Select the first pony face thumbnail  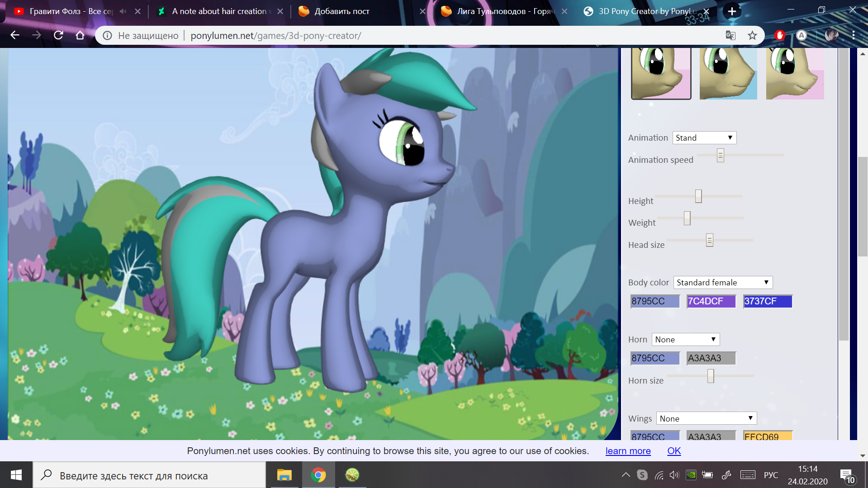(661, 73)
